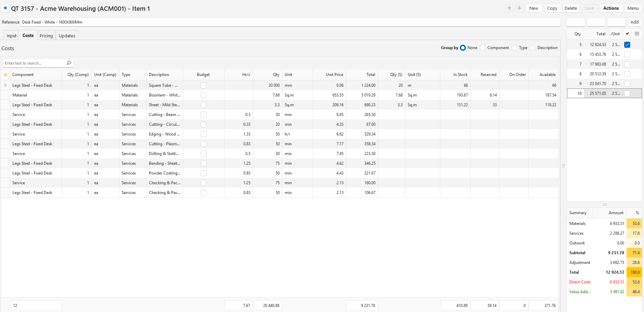
Task: Click the Copy button
Action: click(x=552, y=8)
